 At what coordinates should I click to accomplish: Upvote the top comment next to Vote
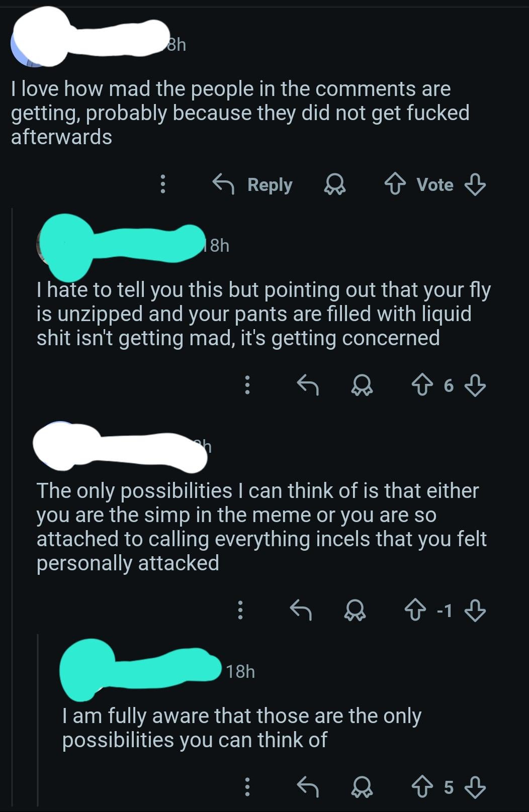coord(395,184)
